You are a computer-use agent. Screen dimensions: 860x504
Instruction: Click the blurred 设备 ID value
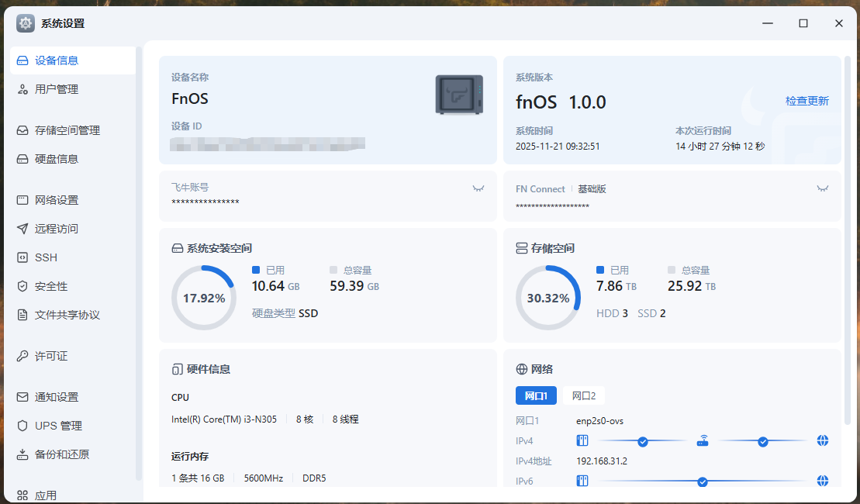pos(268,144)
